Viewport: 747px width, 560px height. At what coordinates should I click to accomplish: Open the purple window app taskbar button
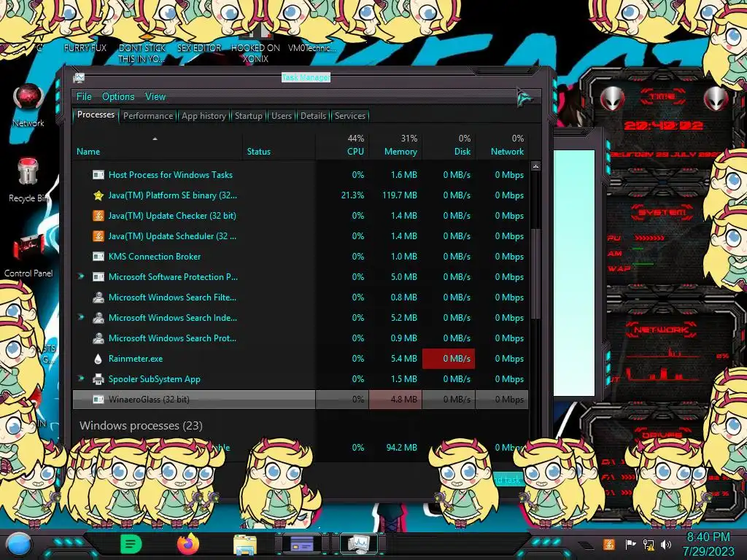tap(301, 544)
